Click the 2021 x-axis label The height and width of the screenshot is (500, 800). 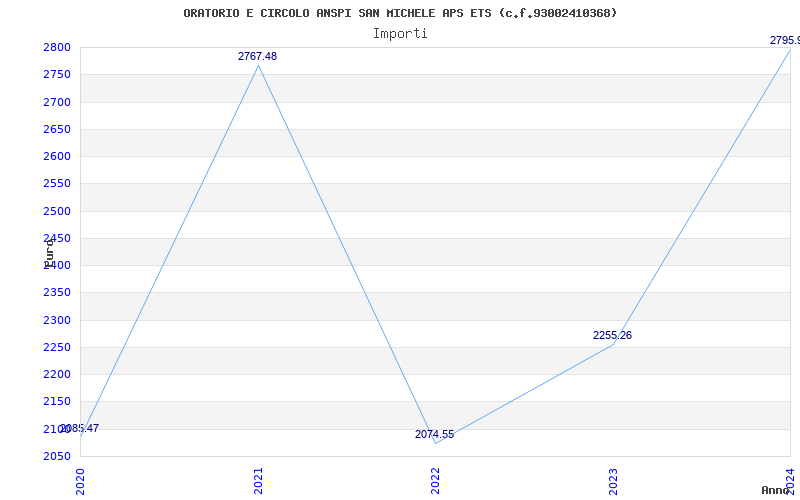pyautogui.click(x=258, y=481)
